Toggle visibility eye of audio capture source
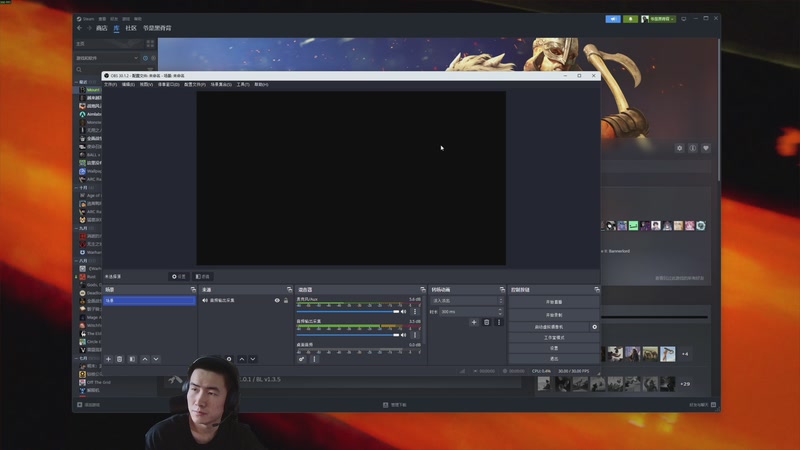Viewport: 800px width, 450px height. [x=277, y=301]
